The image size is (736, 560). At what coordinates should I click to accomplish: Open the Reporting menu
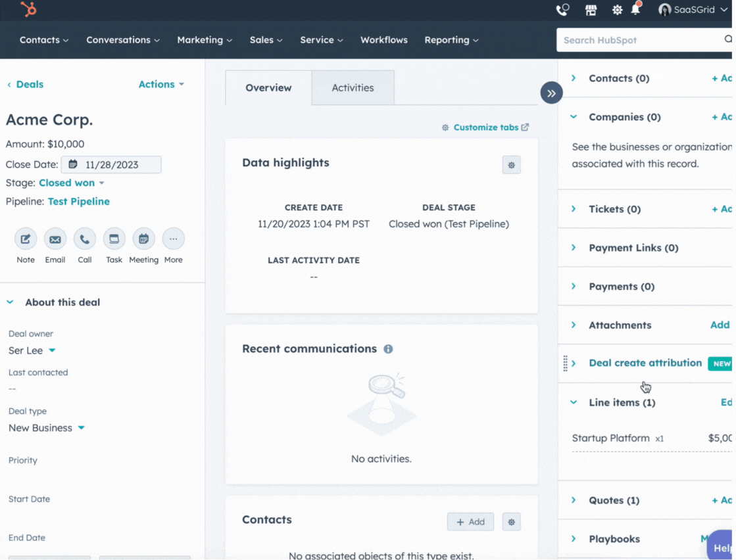[451, 40]
